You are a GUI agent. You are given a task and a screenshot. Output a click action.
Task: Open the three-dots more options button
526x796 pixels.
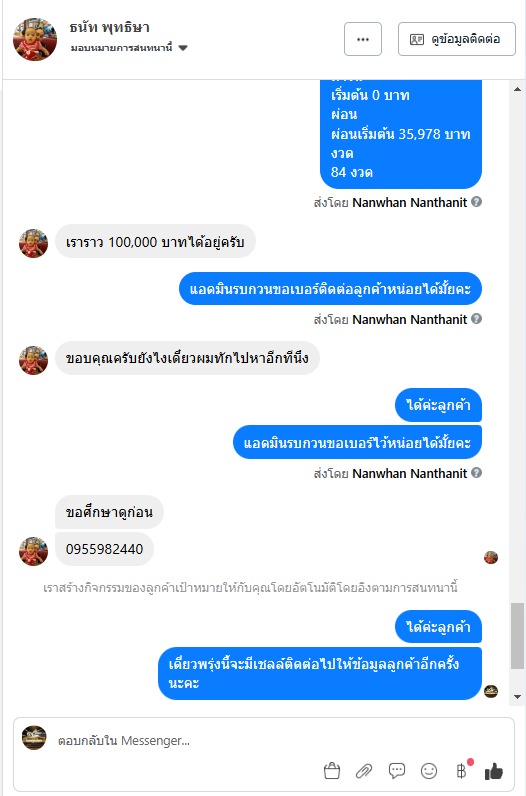[x=363, y=39]
